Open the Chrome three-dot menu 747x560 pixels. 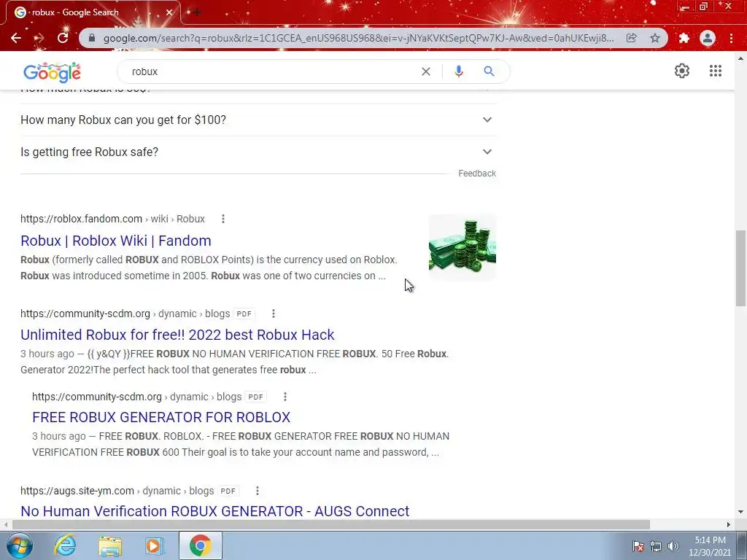point(731,38)
